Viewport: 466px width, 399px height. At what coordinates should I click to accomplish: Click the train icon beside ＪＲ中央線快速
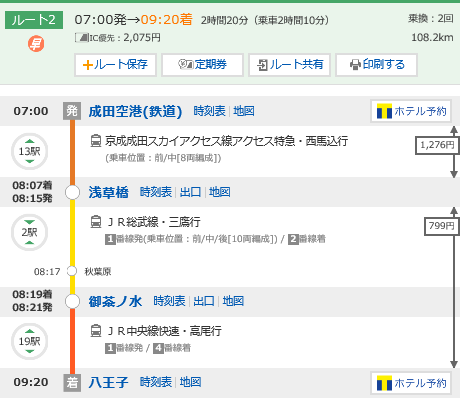pos(96,331)
